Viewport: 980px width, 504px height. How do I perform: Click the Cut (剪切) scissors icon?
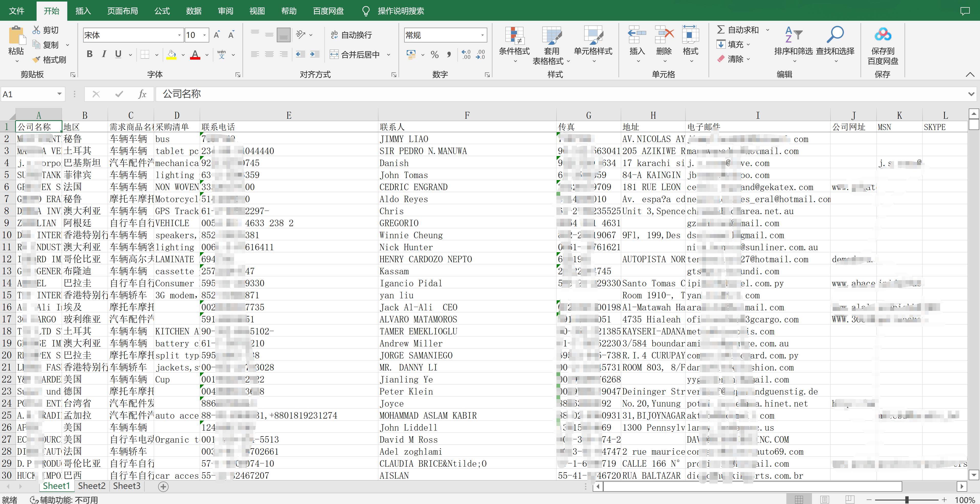pos(37,30)
